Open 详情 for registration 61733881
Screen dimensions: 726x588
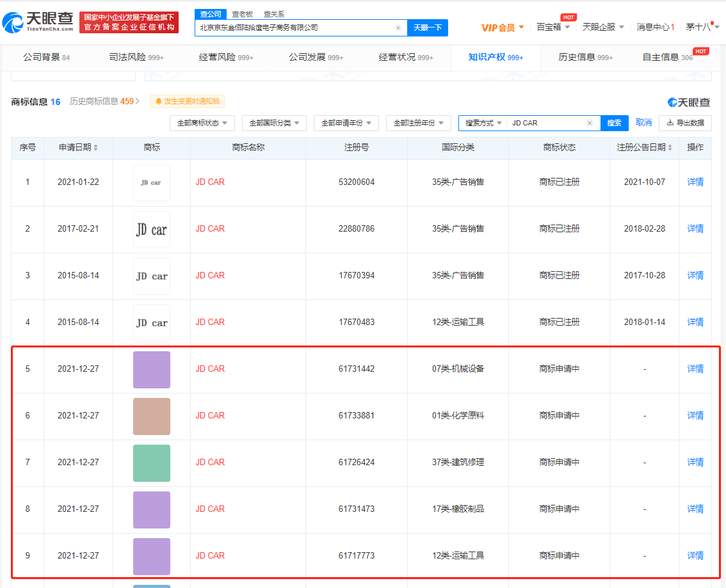pos(695,415)
